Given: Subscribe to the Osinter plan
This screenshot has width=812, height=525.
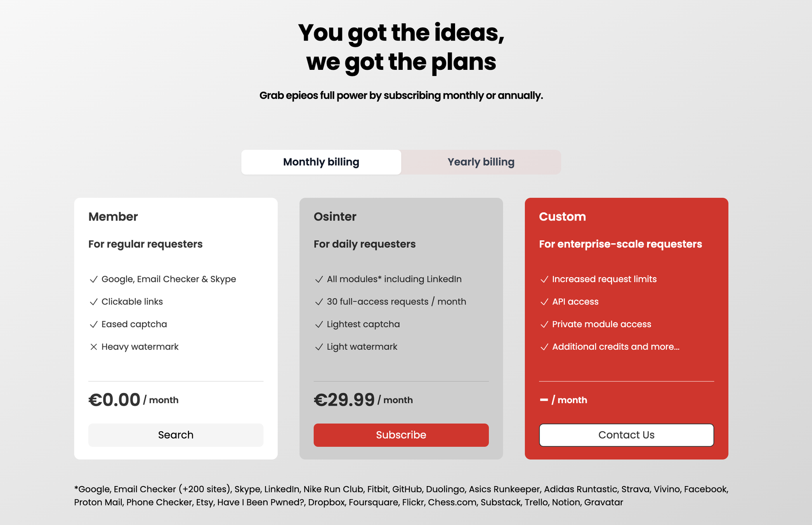Looking at the screenshot, I should tap(401, 435).
